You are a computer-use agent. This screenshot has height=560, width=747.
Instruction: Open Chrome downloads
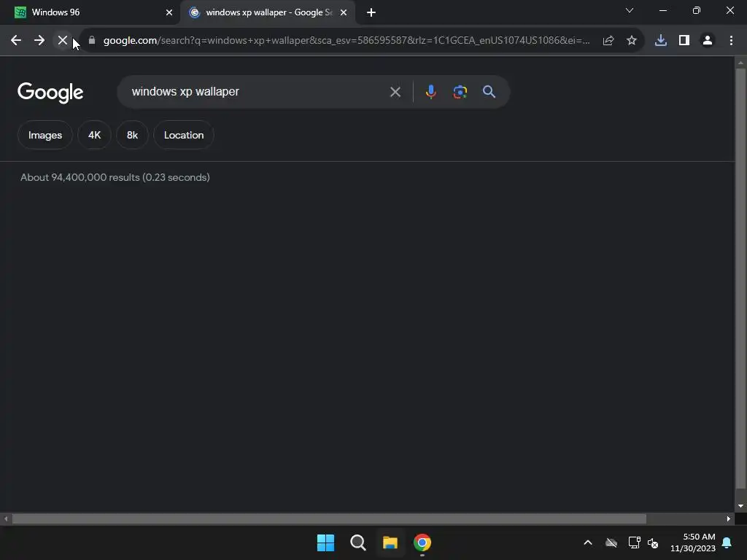pos(661,41)
